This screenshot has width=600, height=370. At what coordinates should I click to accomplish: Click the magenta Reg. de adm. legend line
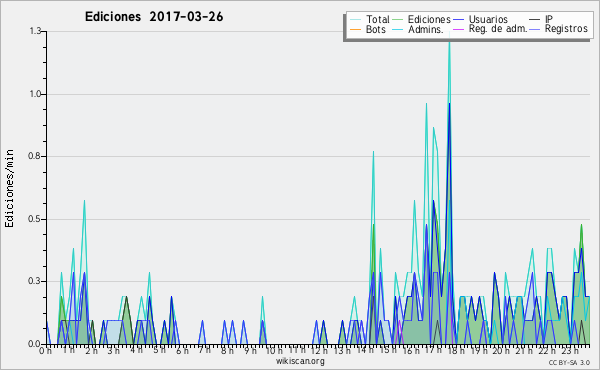click(458, 29)
